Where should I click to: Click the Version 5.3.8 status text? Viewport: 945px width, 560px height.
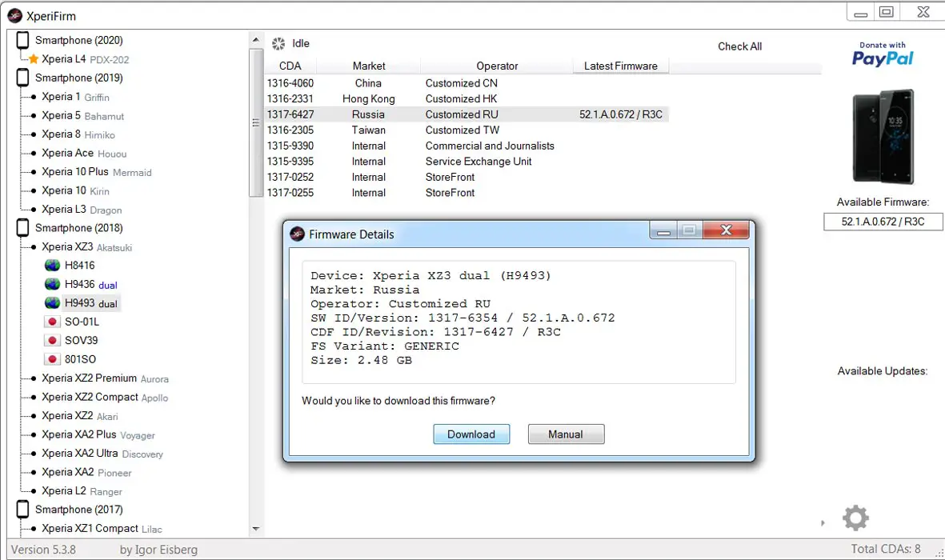[43, 549]
